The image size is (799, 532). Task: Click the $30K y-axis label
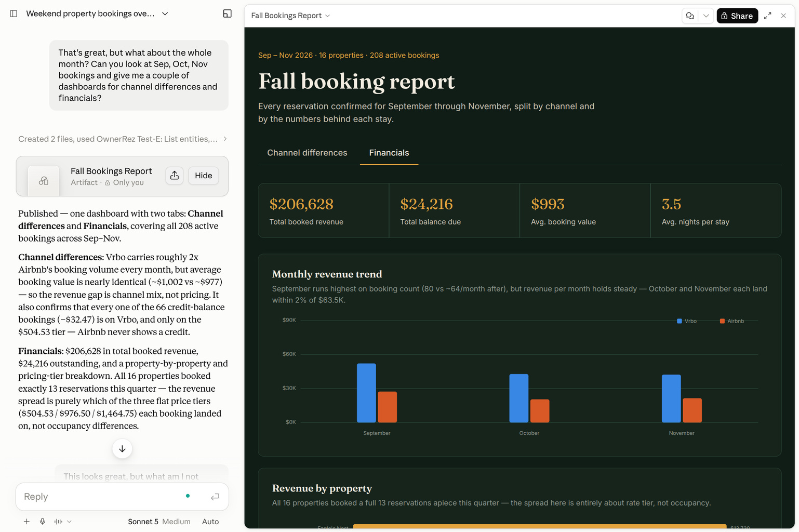pos(289,388)
